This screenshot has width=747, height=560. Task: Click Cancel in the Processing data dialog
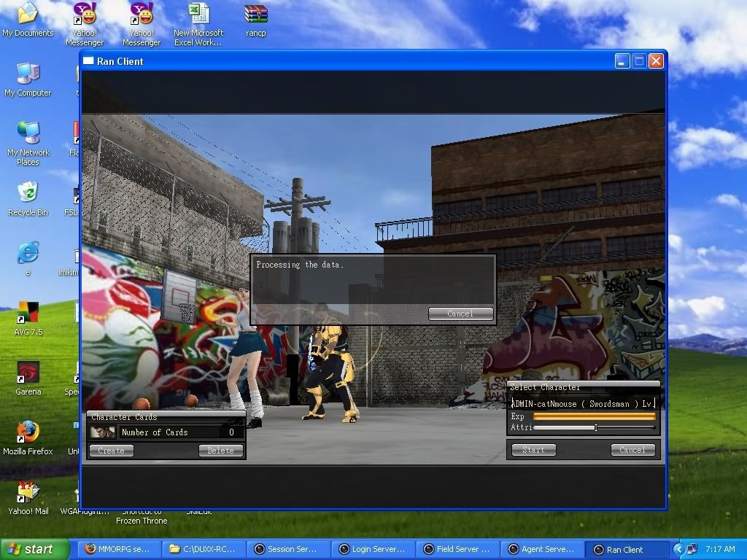tap(460, 314)
